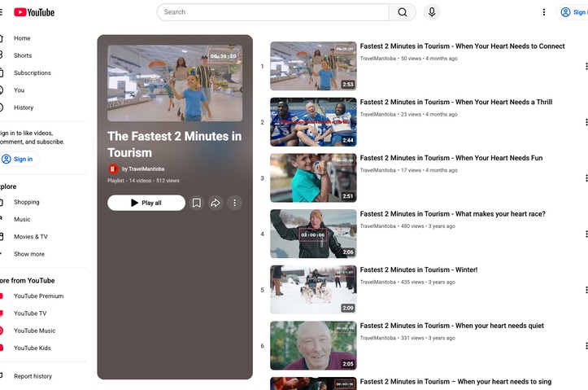Open thumbnail of the Winter! video
588x390 pixels.
click(x=313, y=290)
